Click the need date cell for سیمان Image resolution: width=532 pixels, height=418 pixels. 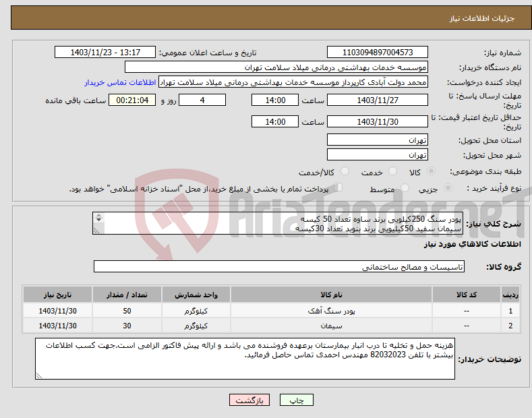pos(57,326)
